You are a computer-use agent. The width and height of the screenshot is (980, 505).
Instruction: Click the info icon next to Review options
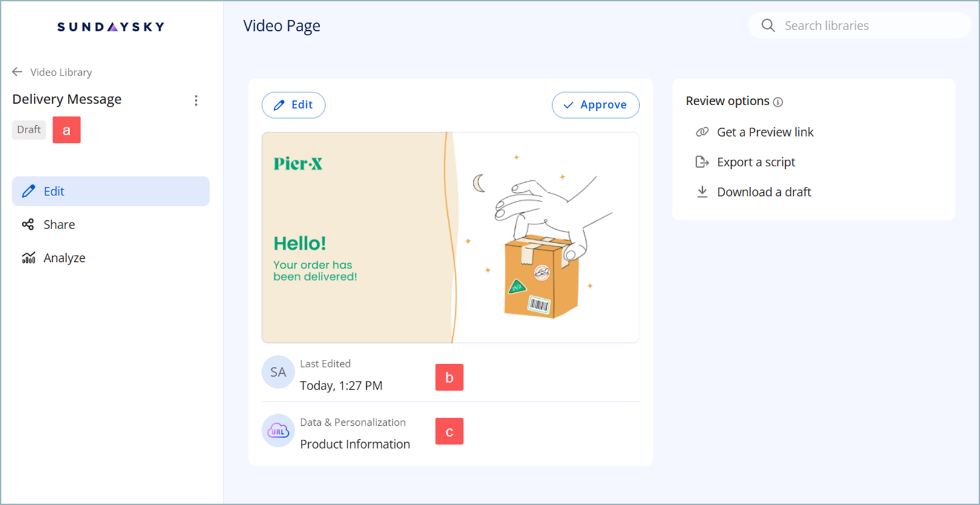click(x=778, y=102)
